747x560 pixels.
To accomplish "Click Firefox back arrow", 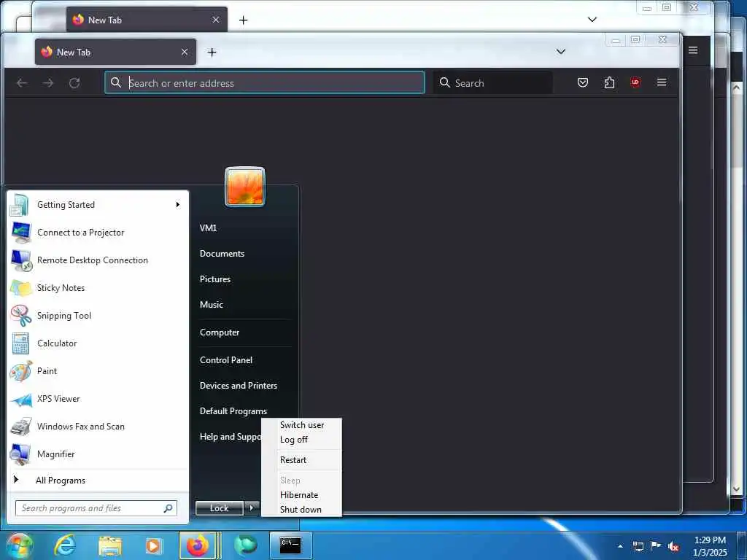I will [22, 83].
